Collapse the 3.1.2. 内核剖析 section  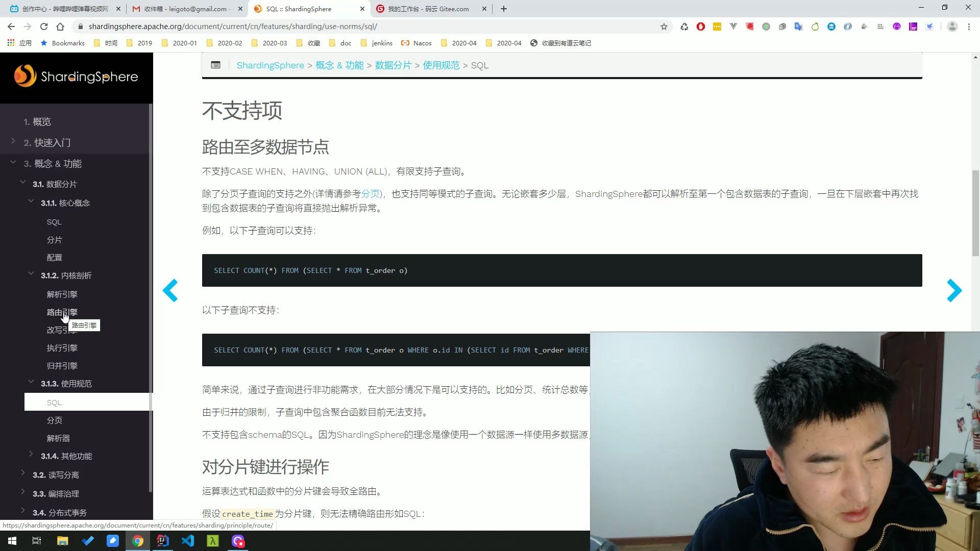[31, 274]
